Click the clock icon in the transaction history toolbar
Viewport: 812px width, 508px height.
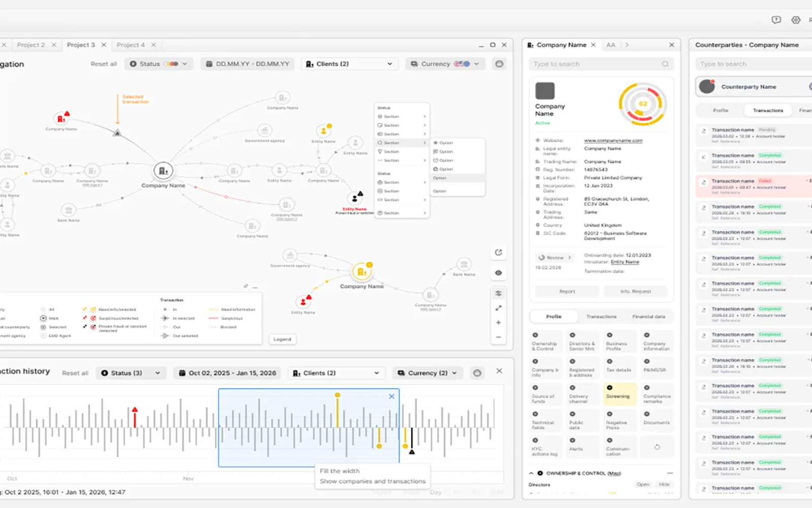(x=477, y=373)
